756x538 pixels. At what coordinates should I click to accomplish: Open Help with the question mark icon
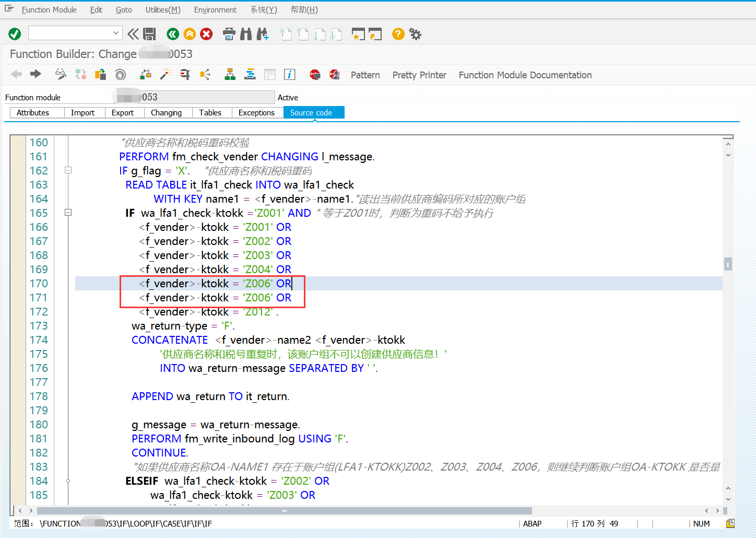398,34
